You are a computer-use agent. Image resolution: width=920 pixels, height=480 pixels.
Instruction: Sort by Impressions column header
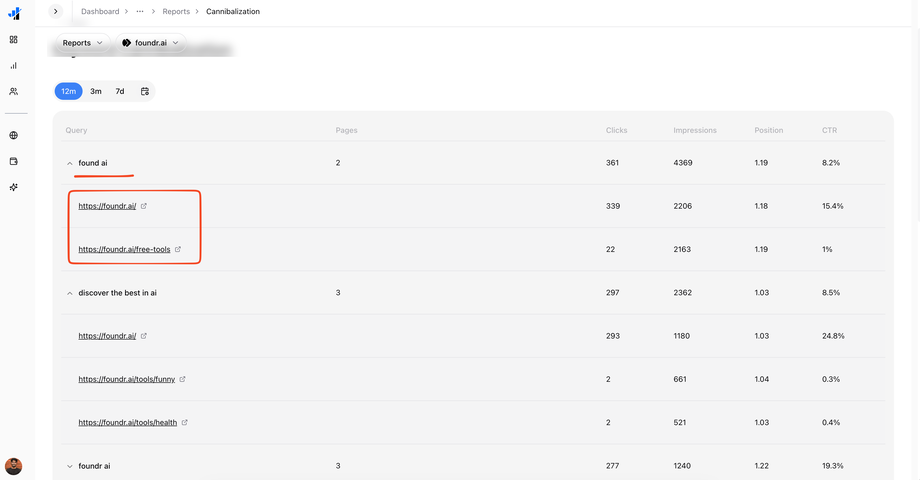point(695,130)
